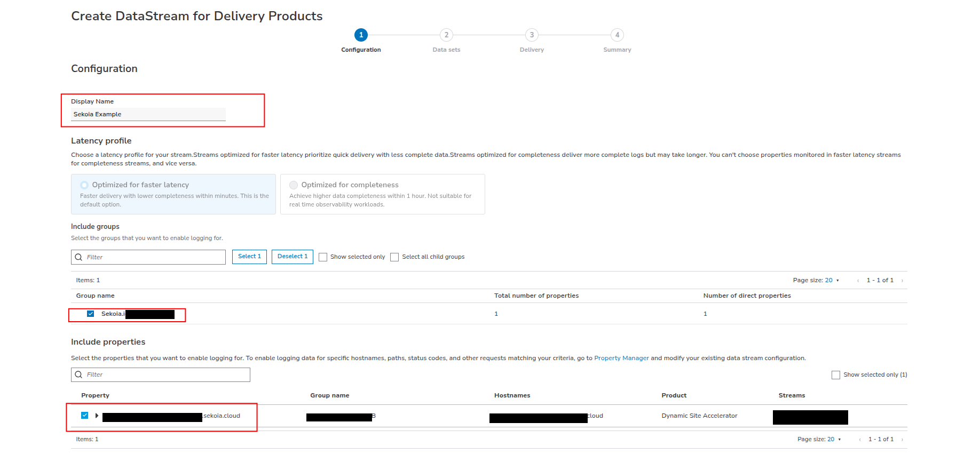Click the Select 1 button
980x454 pixels.
249,257
